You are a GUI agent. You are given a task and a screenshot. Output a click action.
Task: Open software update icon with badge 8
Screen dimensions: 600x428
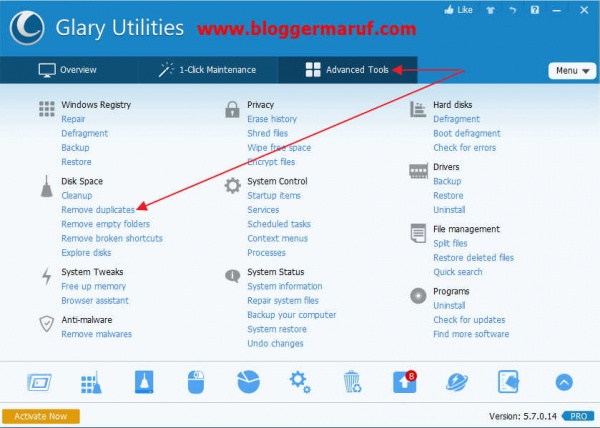404,381
